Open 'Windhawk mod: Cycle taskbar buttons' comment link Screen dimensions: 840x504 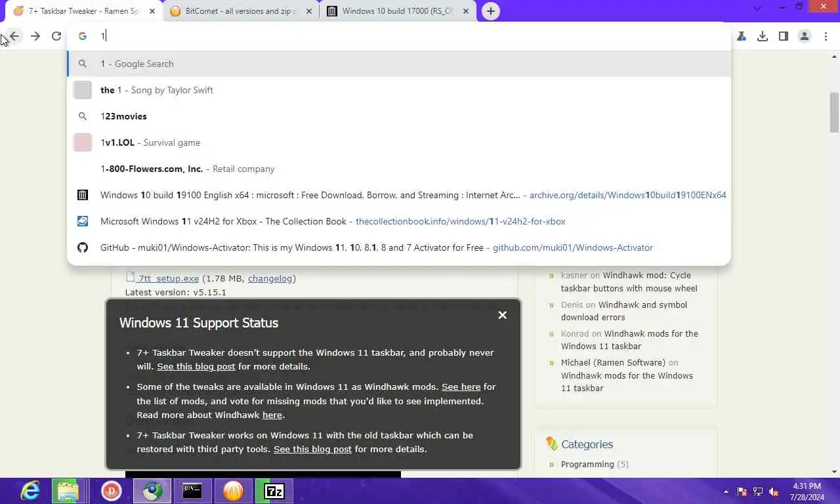point(629,282)
